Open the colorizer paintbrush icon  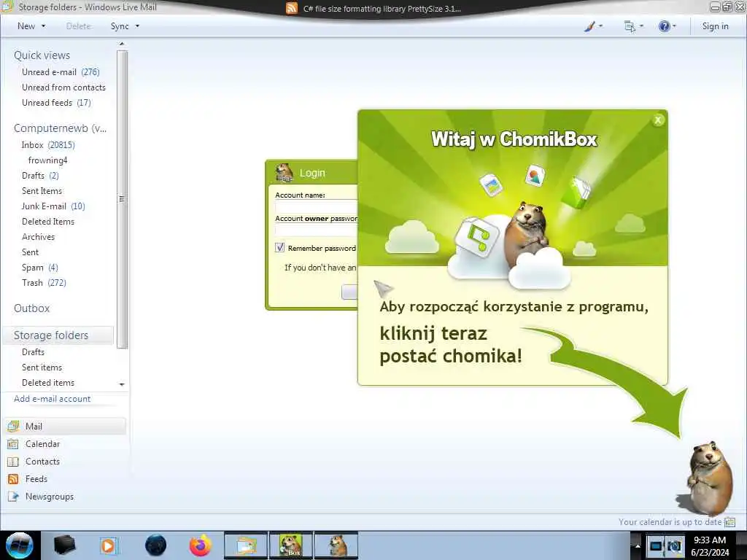[589, 26]
